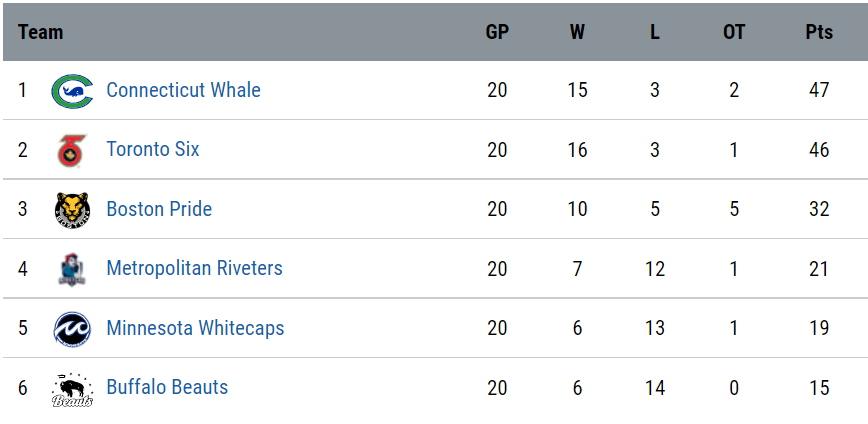Sort by the OT column header
This screenshot has width=868, height=424.
click(x=734, y=32)
